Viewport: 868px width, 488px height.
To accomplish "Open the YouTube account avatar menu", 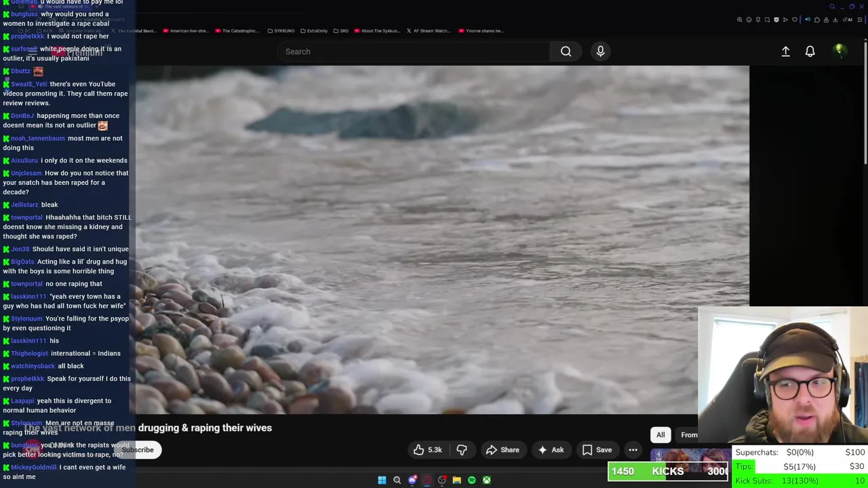I will coord(839,51).
